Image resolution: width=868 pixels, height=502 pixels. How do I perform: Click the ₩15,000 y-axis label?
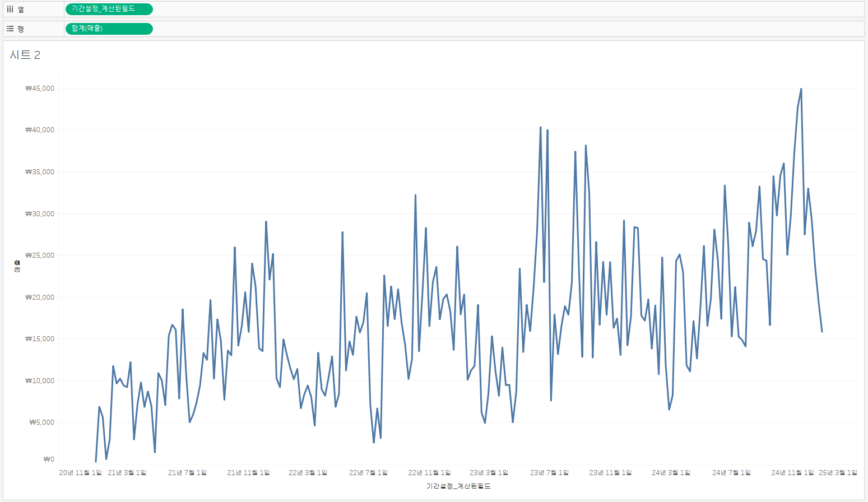point(40,339)
